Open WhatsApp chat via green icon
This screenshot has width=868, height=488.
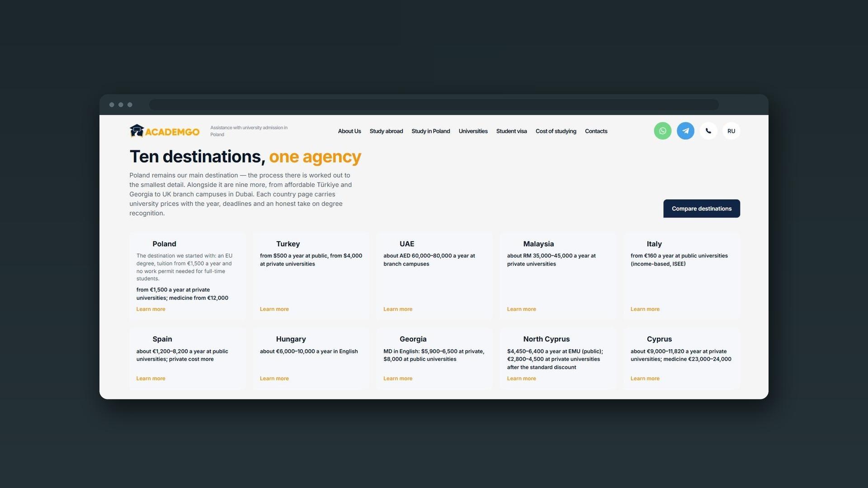662,131
